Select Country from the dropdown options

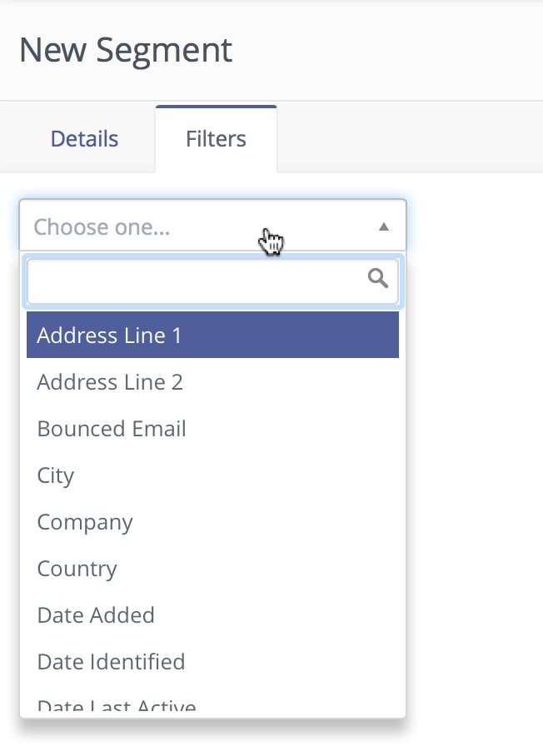[77, 569]
